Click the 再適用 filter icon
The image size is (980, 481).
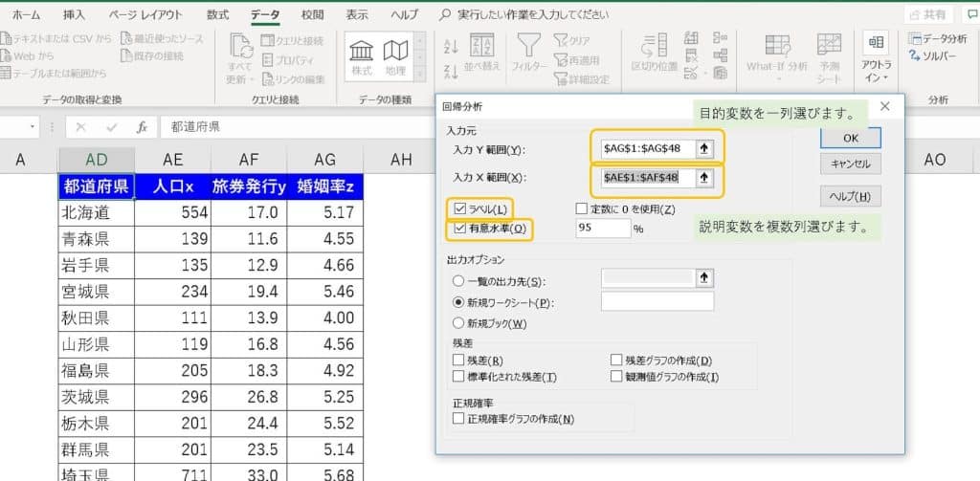pos(576,60)
